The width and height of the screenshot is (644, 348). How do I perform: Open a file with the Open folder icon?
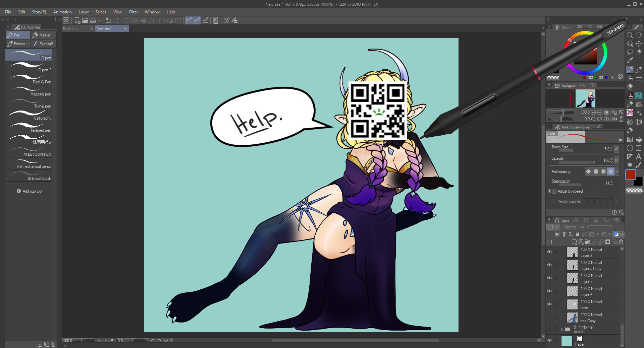(x=85, y=20)
